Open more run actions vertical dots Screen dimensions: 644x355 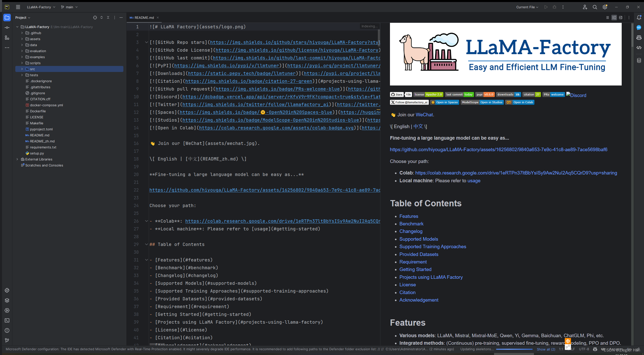pyautogui.click(x=563, y=7)
